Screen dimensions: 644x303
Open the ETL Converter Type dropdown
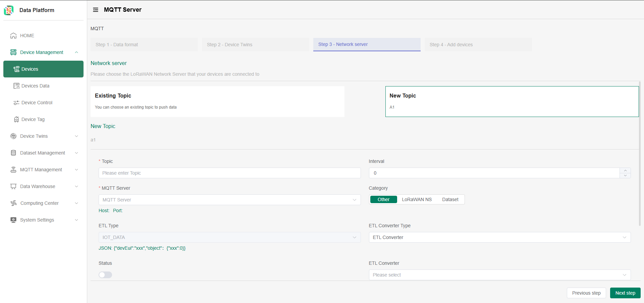coord(499,237)
